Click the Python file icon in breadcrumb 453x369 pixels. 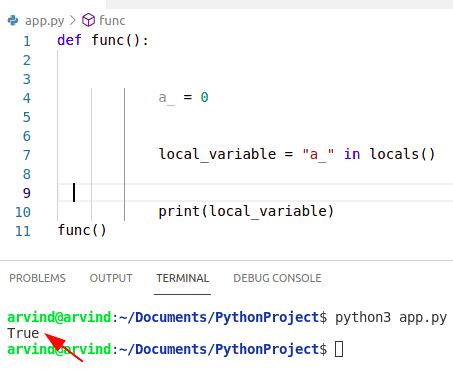(13, 20)
